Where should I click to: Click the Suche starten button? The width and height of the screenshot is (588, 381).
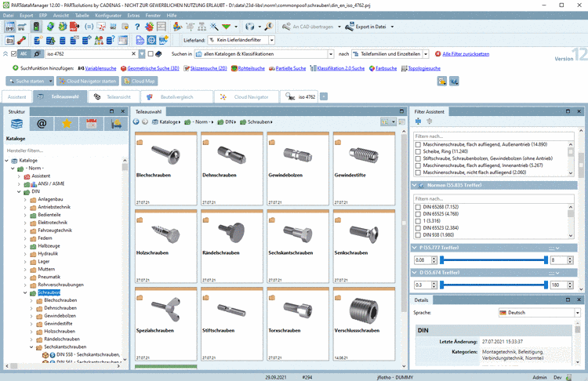tap(28, 81)
